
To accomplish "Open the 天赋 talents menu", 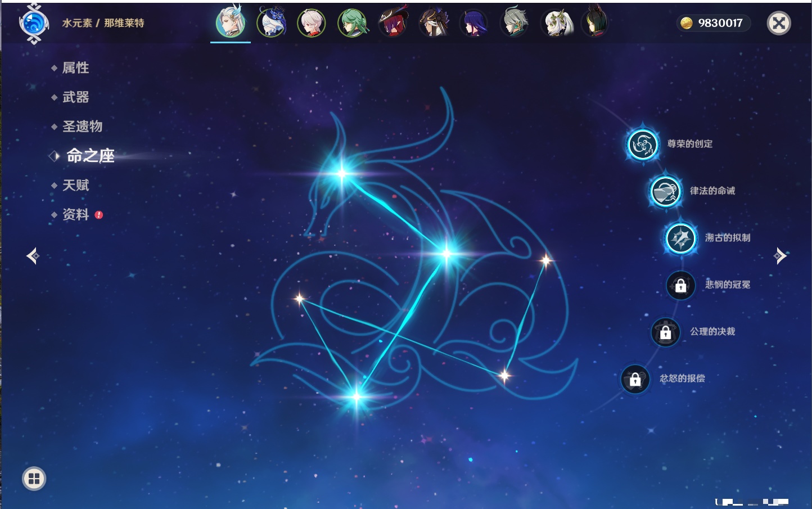I will (75, 185).
